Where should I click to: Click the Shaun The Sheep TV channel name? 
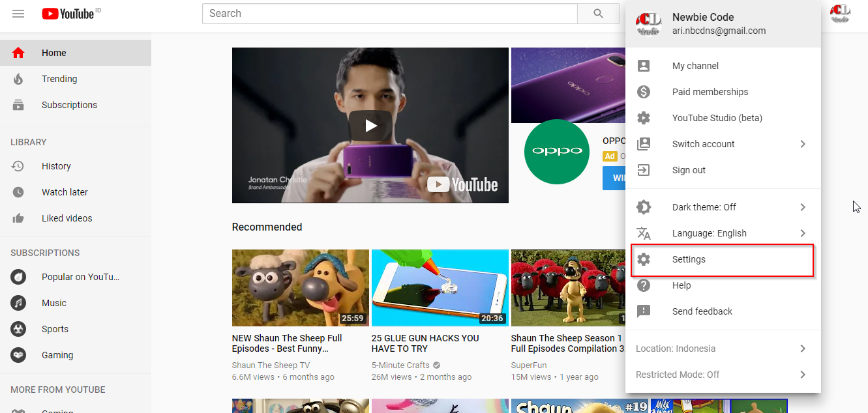[x=271, y=365]
